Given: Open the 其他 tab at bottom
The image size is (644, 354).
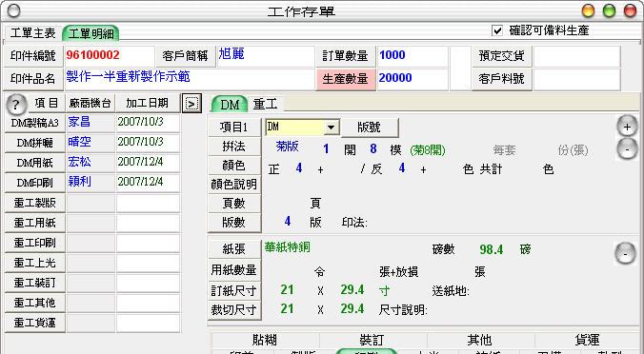Looking at the screenshot, I should [480, 340].
